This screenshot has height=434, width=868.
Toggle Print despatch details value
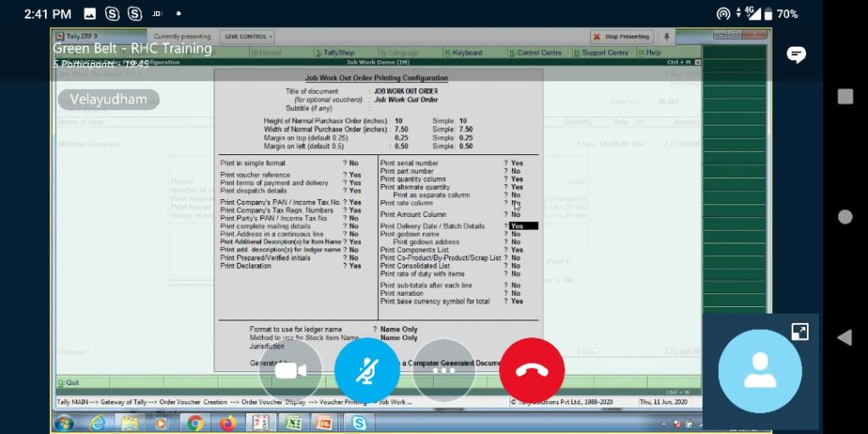(x=355, y=191)
